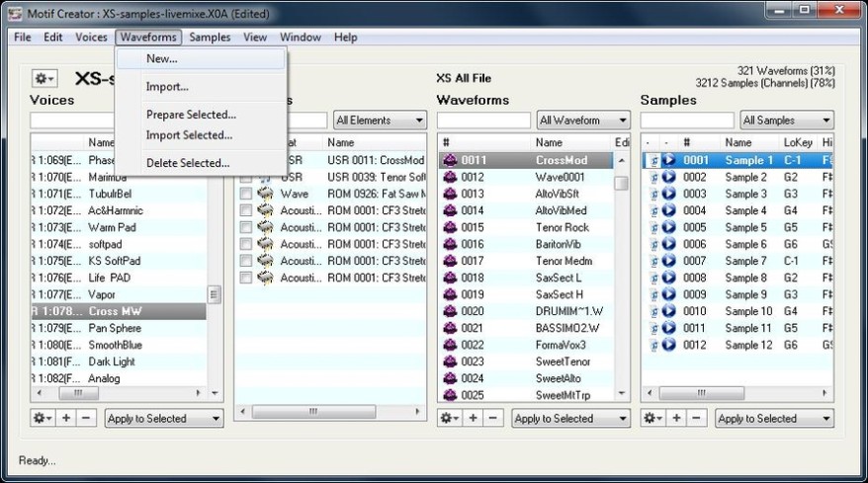Add a waveform with plus button
This screenshot has width=868, height=483.
tap(473, 418)
